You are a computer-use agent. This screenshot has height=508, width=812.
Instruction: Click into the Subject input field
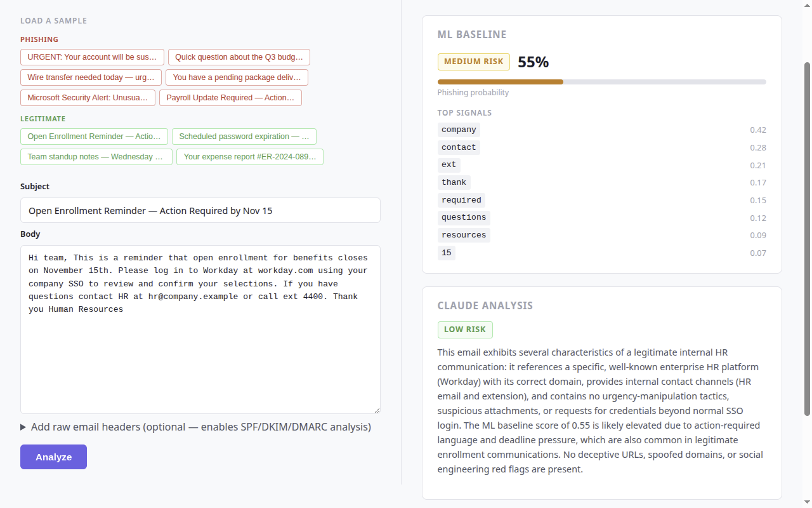click(x=200, y=210)
